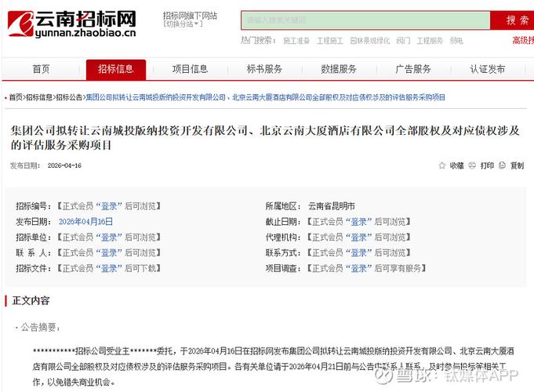Screen dimensions: 534x392
Task: Click 登录 link in 截止日期 row
Action: pyautogui.click(x=358, y=222)
